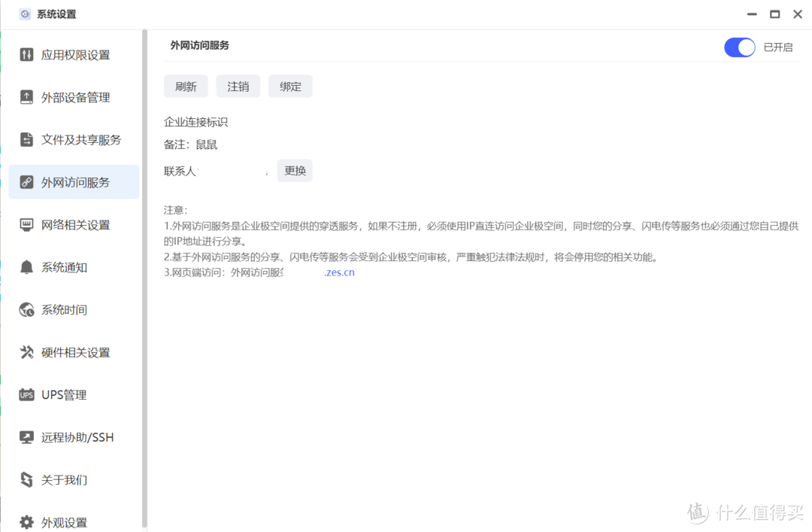Click the sidebar vertical scrollbar

tap(144, 278)
